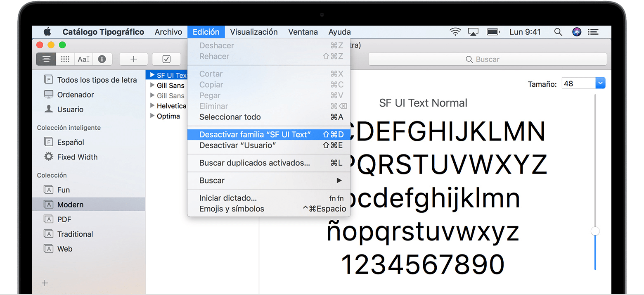Switch to list view of fonts

[46, 59]
